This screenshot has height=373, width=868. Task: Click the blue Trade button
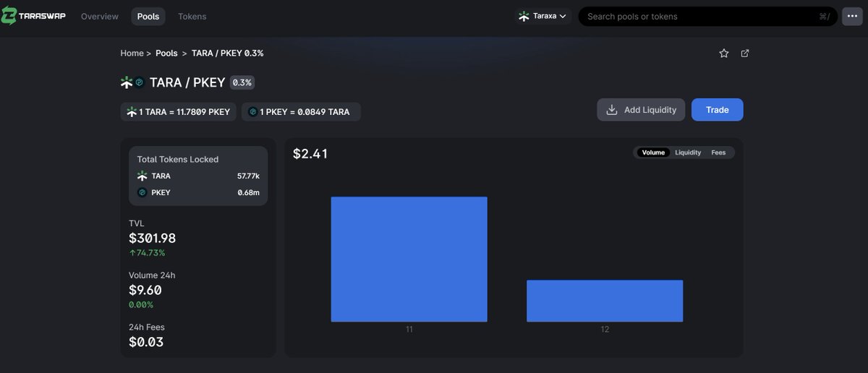coord(717,110)
